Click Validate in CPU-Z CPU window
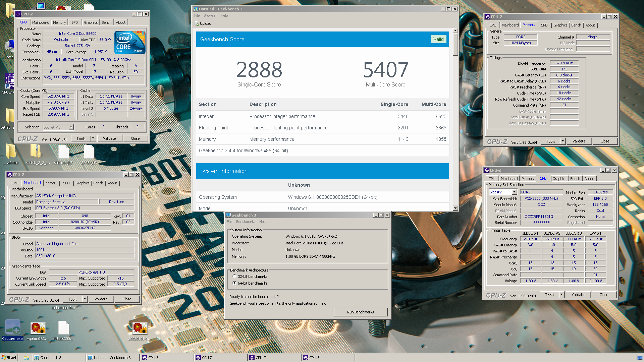Image resolution: width=644 pixels, height=362 pixels. (x=109, y=138)
